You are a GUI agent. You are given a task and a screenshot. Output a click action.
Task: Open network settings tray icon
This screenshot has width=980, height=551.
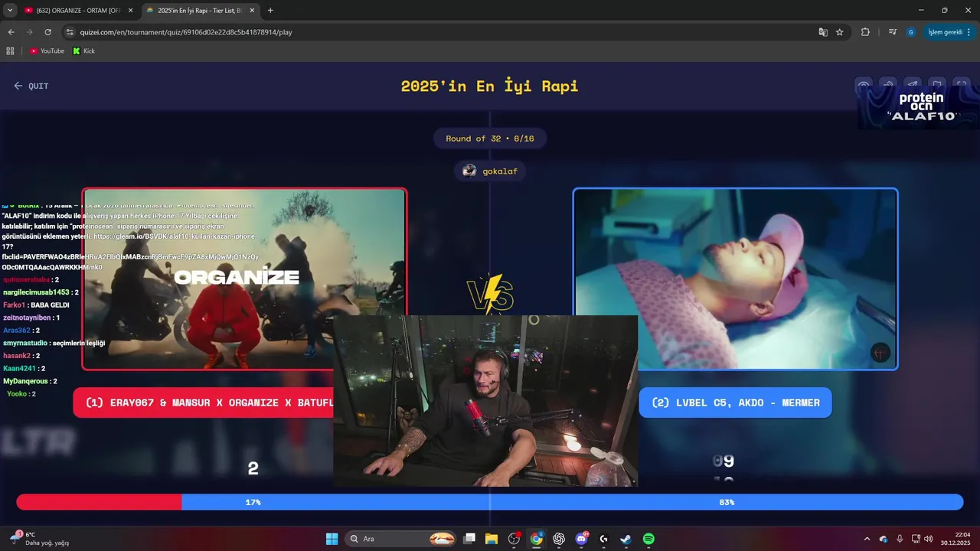point(916,539)
